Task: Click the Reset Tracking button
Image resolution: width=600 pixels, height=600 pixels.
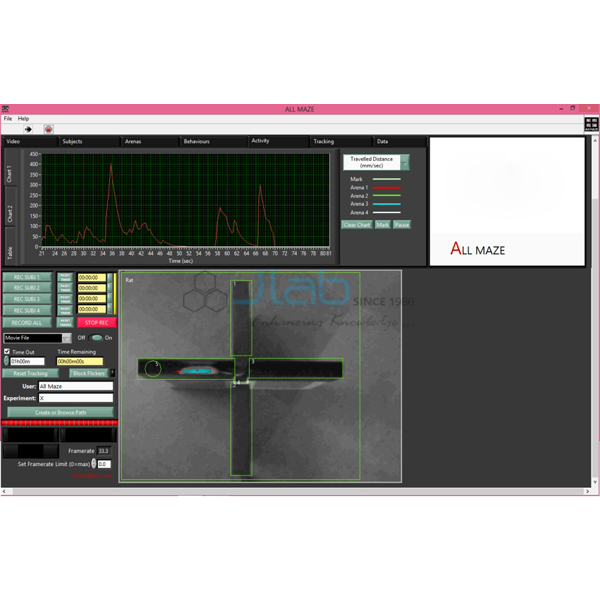Action: click(31, 373)
